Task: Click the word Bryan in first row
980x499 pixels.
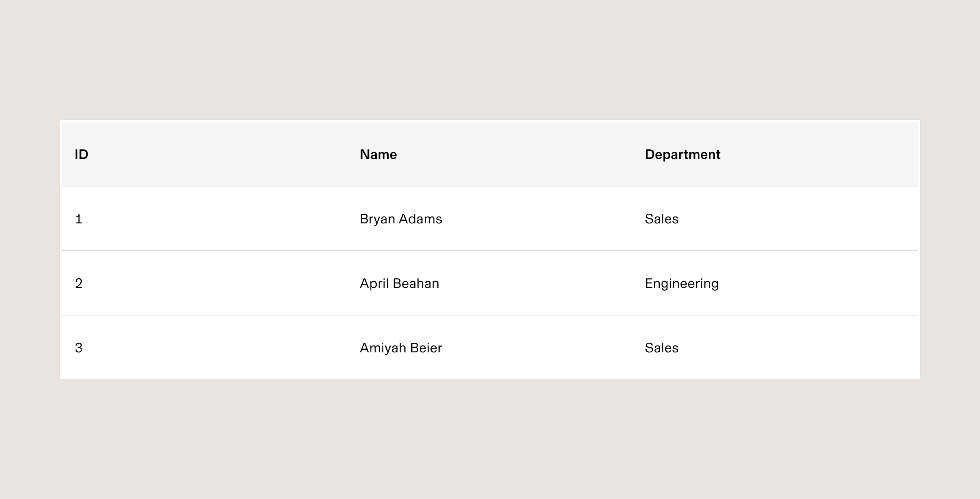Action: pyautogui.click(x=377, y=220)
